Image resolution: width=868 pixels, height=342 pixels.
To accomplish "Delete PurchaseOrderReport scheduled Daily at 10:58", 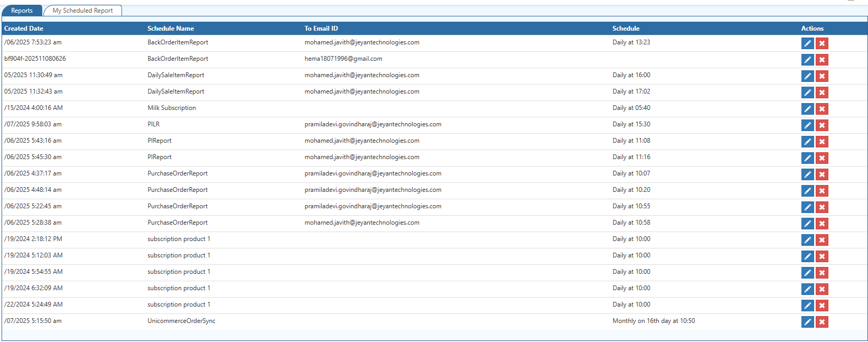I will point(822,224).
